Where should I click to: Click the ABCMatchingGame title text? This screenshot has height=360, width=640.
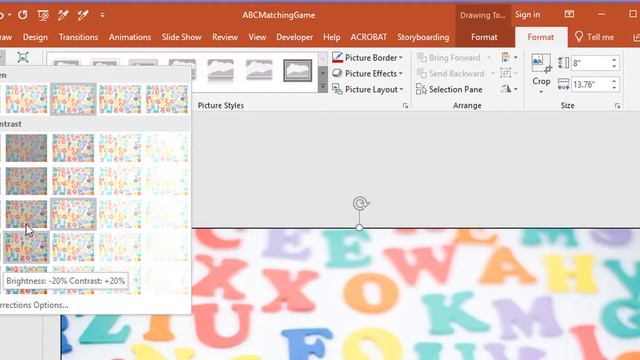tap(279, 15)
